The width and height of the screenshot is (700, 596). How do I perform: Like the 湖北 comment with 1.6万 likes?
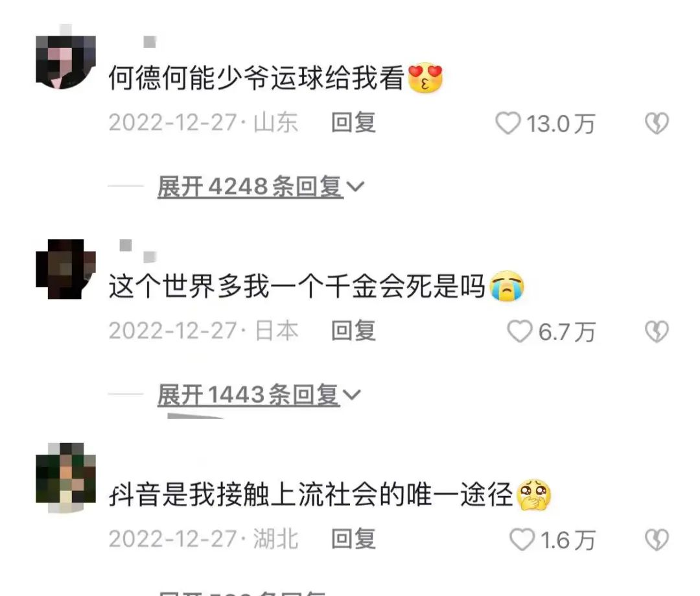click(x=522, y=540)
